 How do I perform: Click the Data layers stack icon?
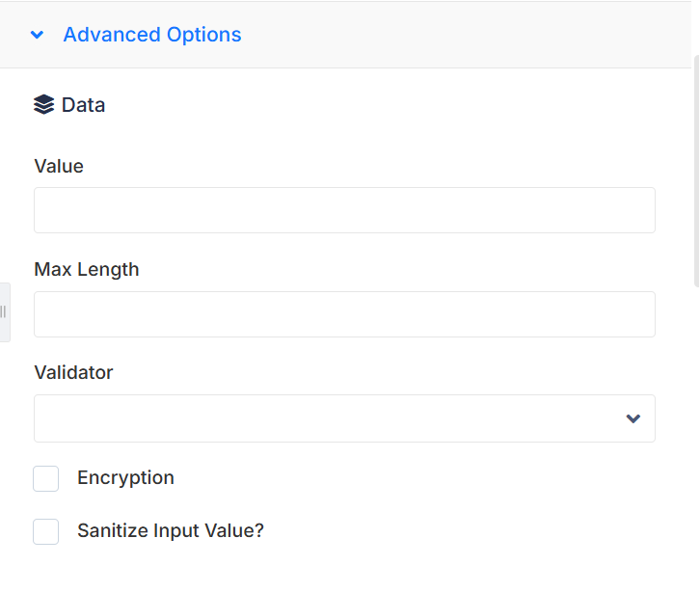(43, 104)
